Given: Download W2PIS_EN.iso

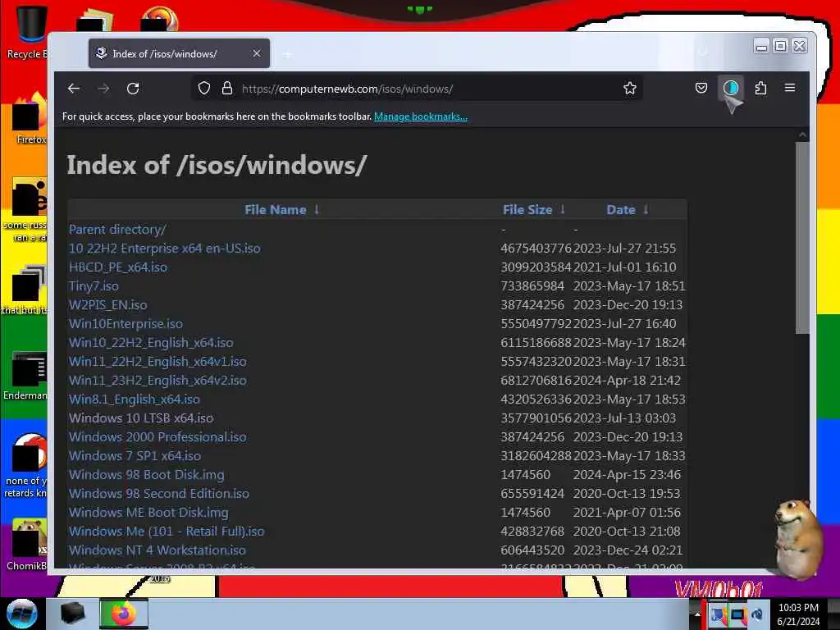Looking at the screenshot, I should [107, 305].
